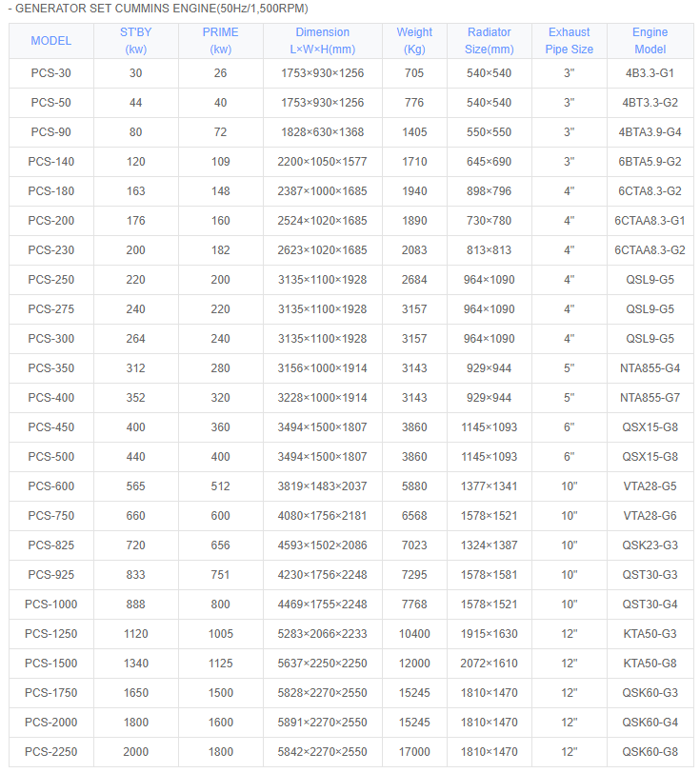Click engine model KTA50-G8
Viewport: 700px width, 773px height.
(x=650, y=664)
